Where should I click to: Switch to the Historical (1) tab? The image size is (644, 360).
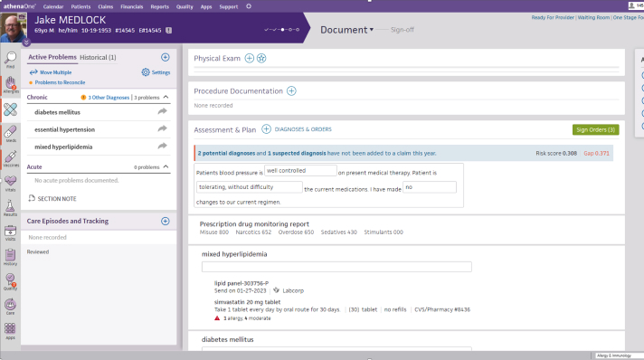click(x=98, y=57)
